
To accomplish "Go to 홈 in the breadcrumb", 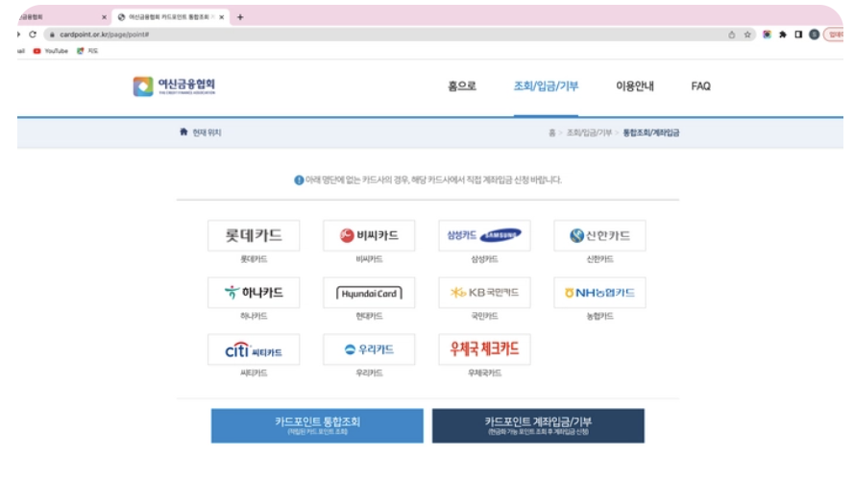I will point(551,132).
